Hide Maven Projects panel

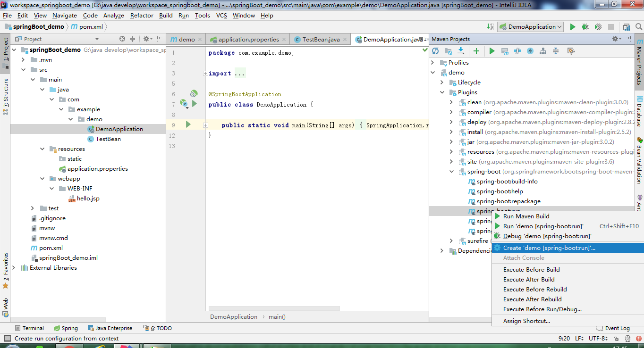[x=628, y=39]
